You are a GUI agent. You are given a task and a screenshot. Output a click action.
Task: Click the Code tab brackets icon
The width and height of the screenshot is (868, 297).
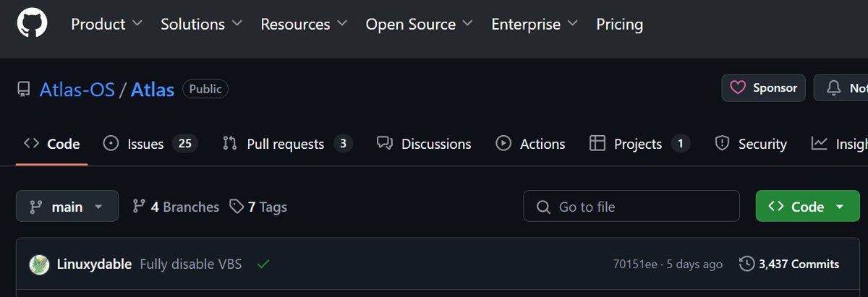coord(31,143)
